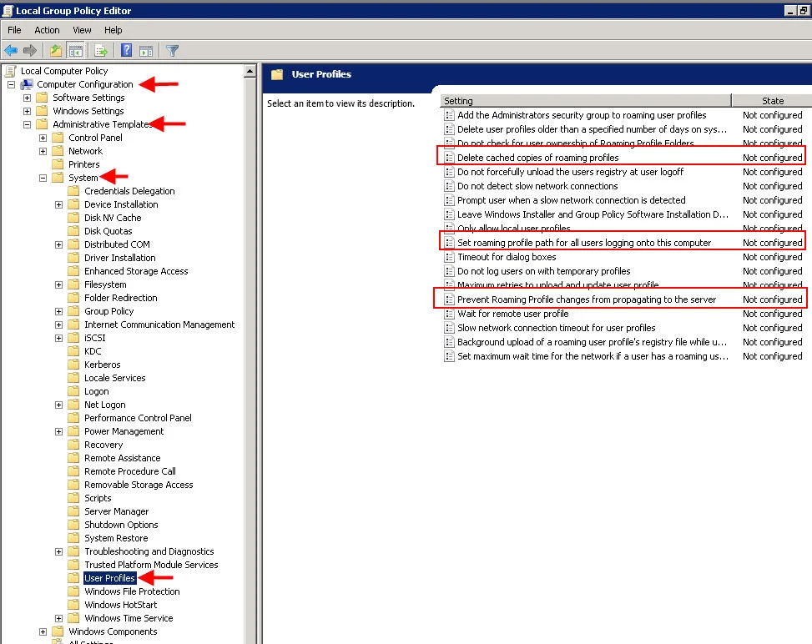Open the Help question-mark toolbar icon
This screenshot has height=644, width=812.
[126, 50]
